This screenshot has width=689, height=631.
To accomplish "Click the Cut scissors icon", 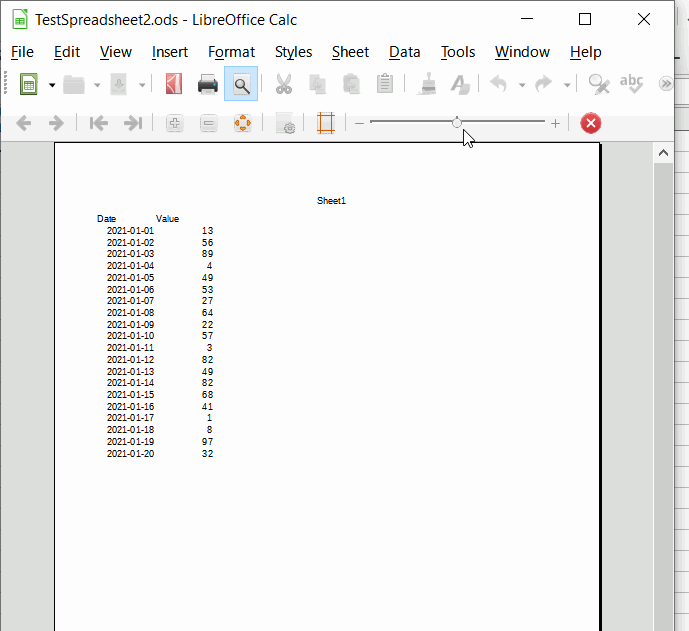I will click(x=284, y=84).
